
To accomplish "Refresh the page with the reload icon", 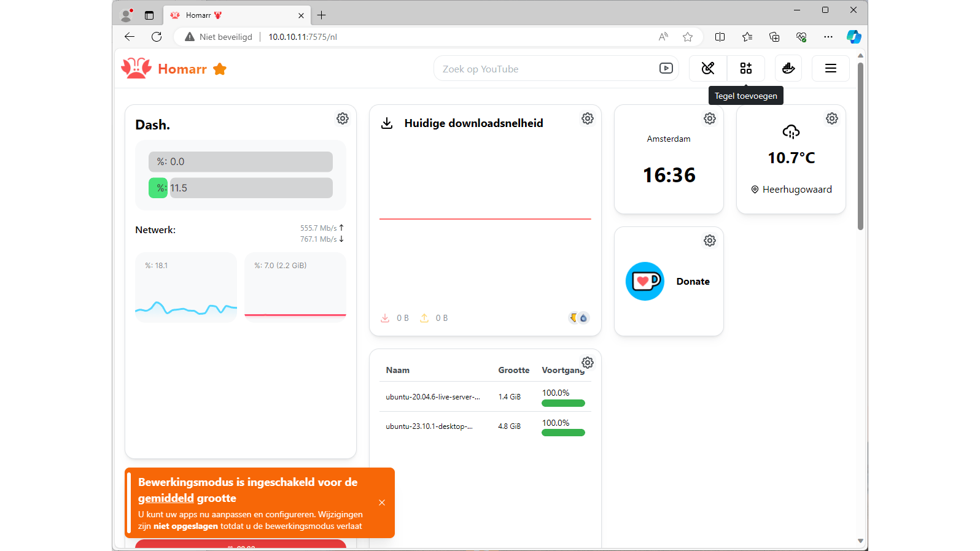I will pyautogui.click(x=157, y=37).
